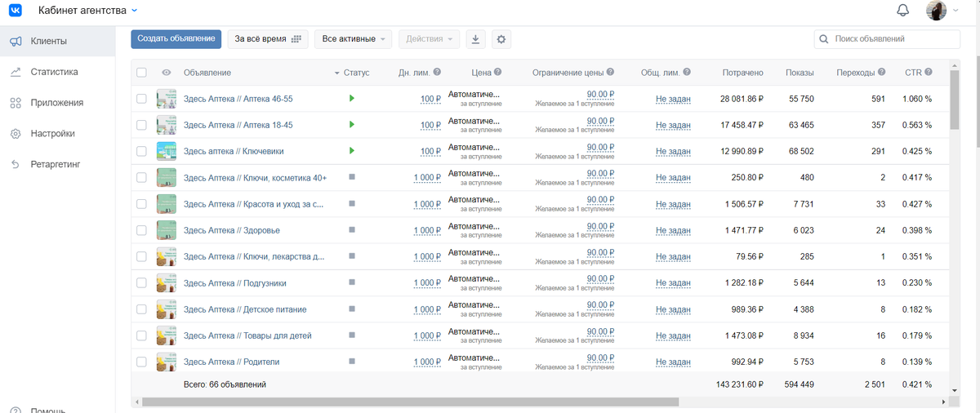
Task: Go to Статистика section
Action: [57, 72]
